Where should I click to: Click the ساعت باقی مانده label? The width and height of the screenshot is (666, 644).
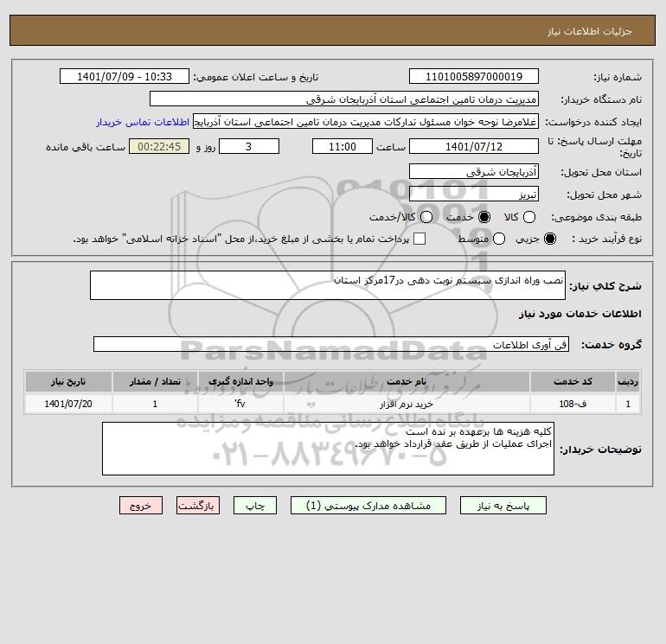[x=86, y=147]
